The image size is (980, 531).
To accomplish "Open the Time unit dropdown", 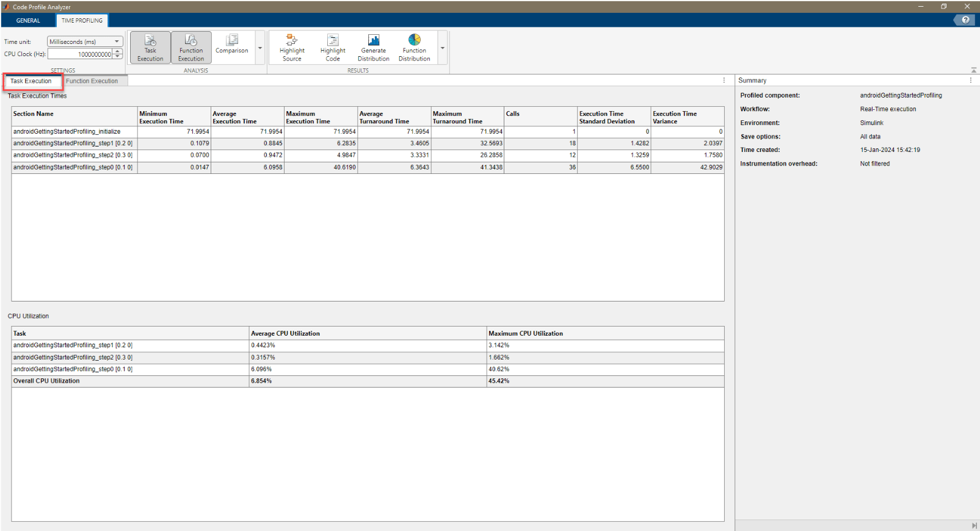I will pyautogui.click(x=85, y=42).
